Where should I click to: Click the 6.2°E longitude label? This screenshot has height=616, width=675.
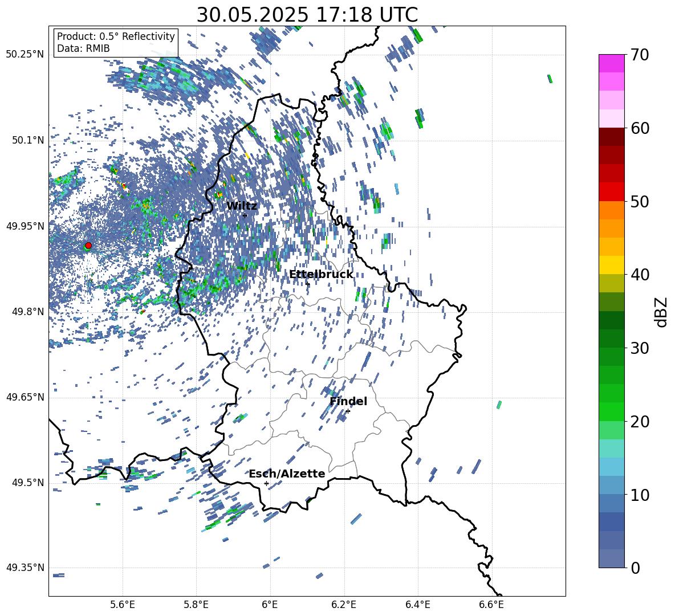[344, 605]
